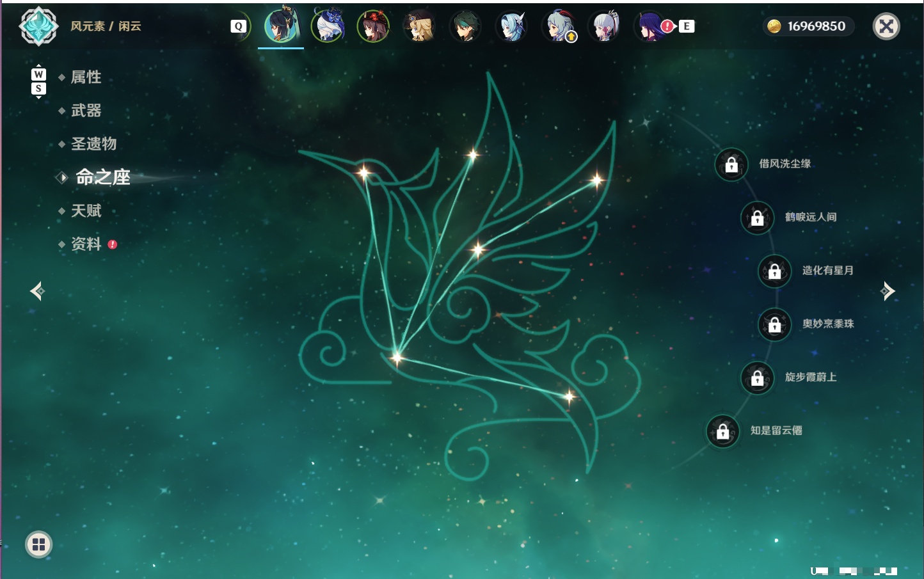Switch to Ganyu's character avatar
The width and height of the screenshot is (924, 579).
click(x=559, y=26)
